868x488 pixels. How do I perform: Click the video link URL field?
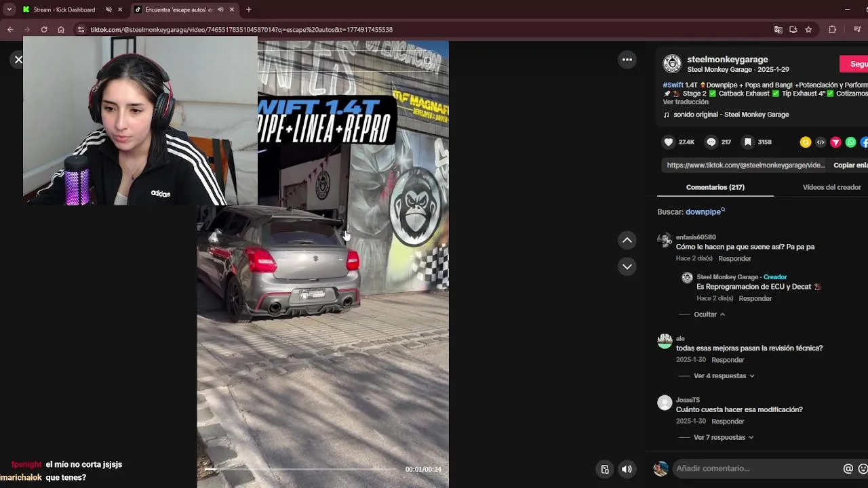[745, 165]
